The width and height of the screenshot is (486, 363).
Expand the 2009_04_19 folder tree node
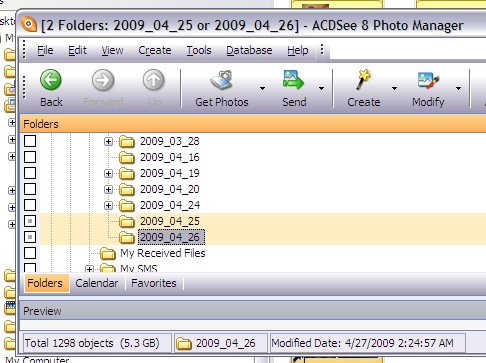tap(108, 173)
